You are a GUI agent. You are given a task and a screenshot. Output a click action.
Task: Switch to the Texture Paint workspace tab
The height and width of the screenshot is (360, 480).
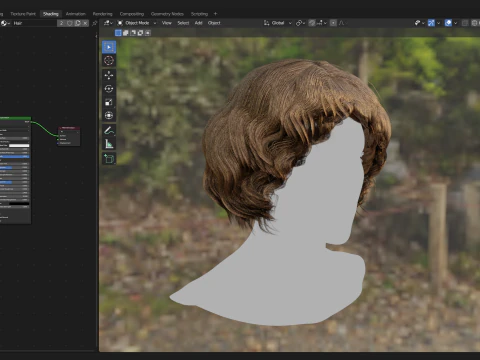pyautogui.click(x=23, y=14)
